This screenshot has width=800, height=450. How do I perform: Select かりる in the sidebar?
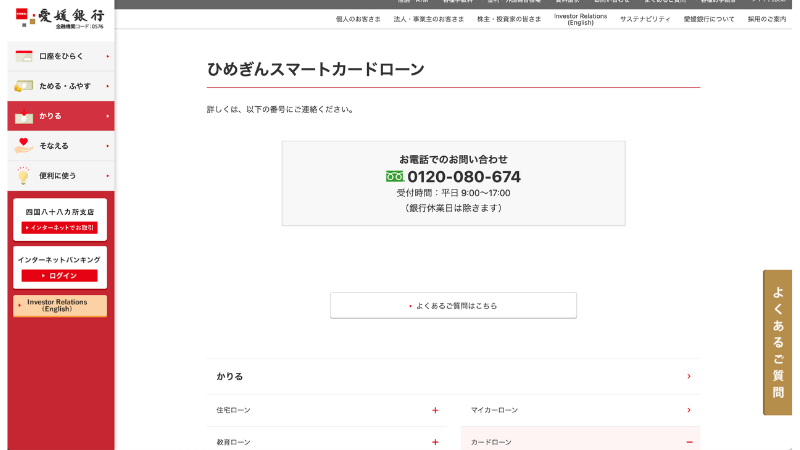click(x=61, y=116)
